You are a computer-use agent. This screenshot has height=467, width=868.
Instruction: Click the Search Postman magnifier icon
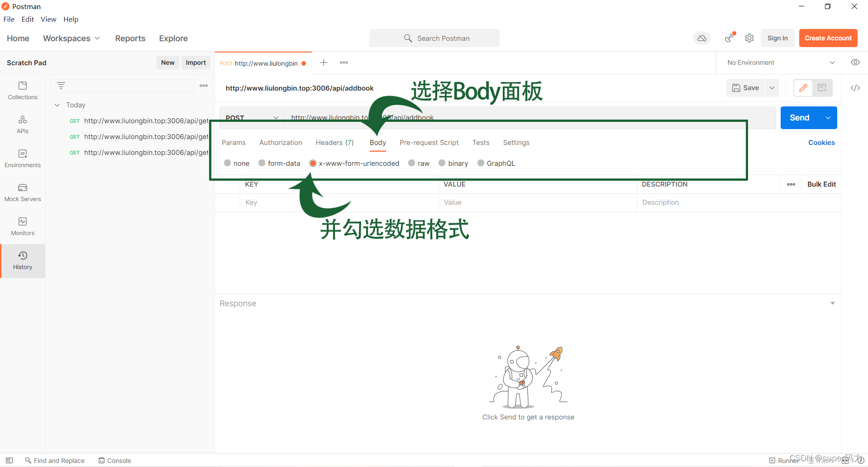408,38
